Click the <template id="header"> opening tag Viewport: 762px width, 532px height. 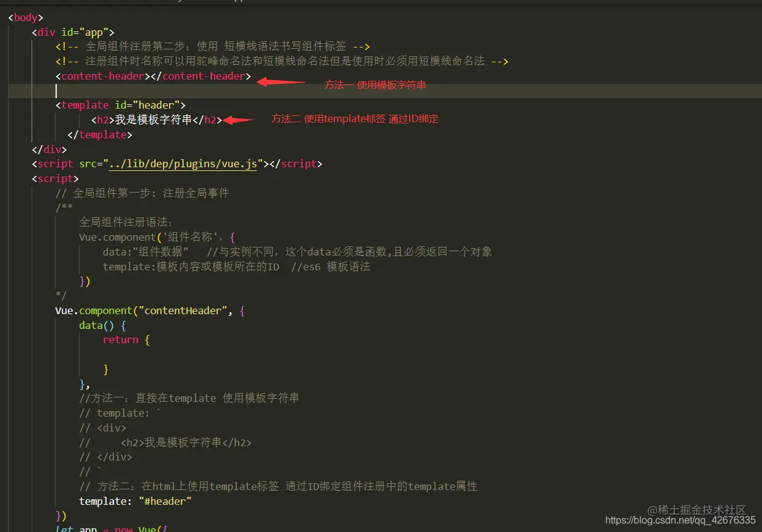[x=120, y=106]
